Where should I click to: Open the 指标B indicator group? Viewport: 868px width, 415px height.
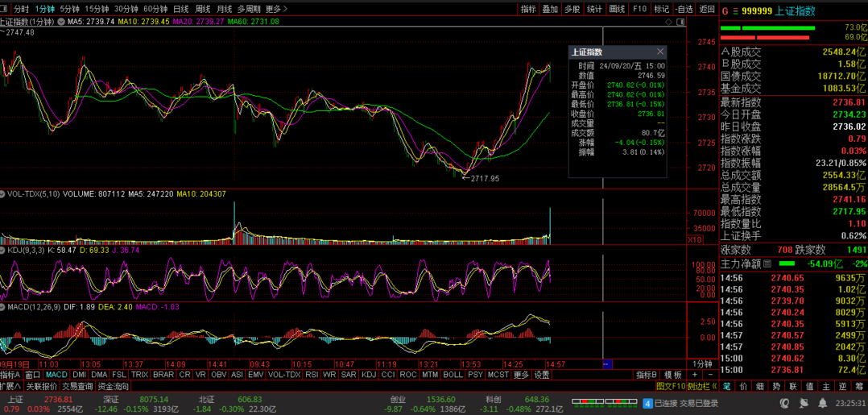tap(646, 375)
